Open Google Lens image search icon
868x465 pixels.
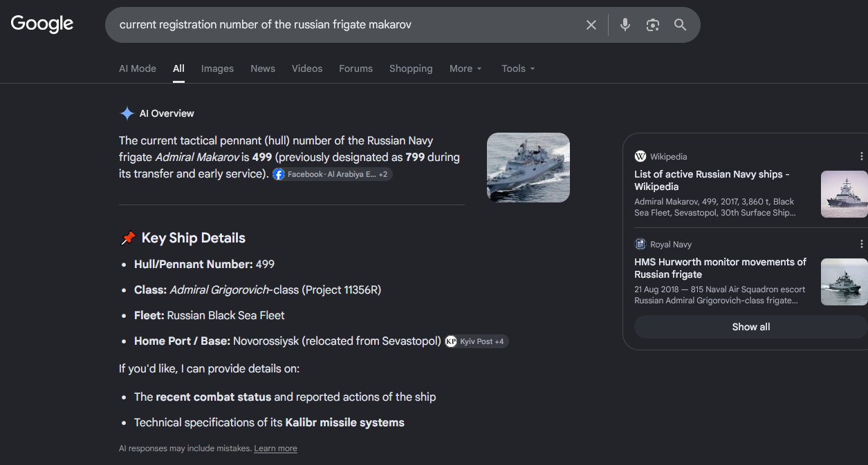coord(653,25)
